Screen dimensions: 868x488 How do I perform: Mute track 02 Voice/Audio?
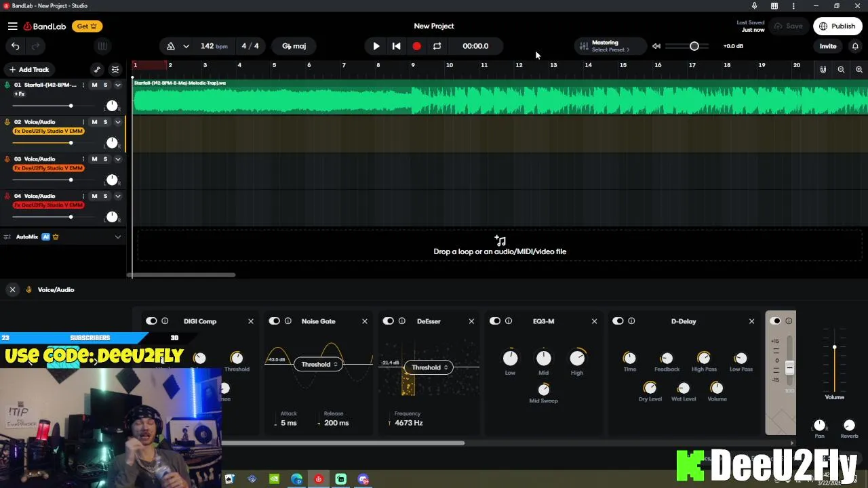point(94,122)
